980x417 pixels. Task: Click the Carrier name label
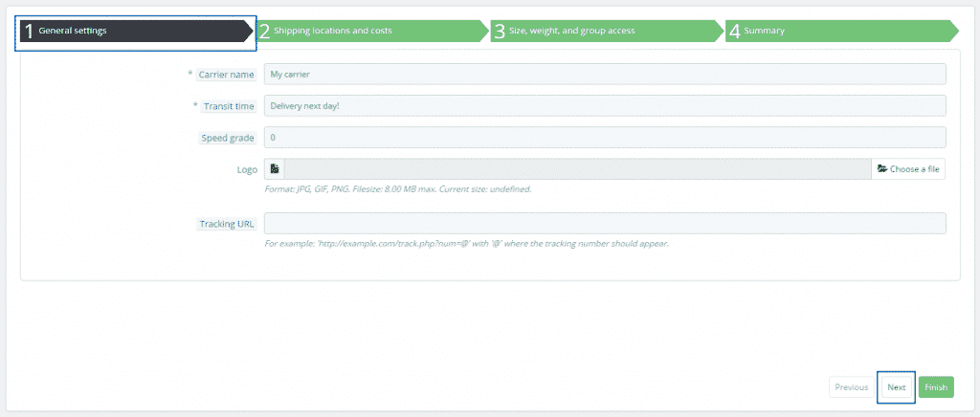pyautogui.click(x=226, y=75)
